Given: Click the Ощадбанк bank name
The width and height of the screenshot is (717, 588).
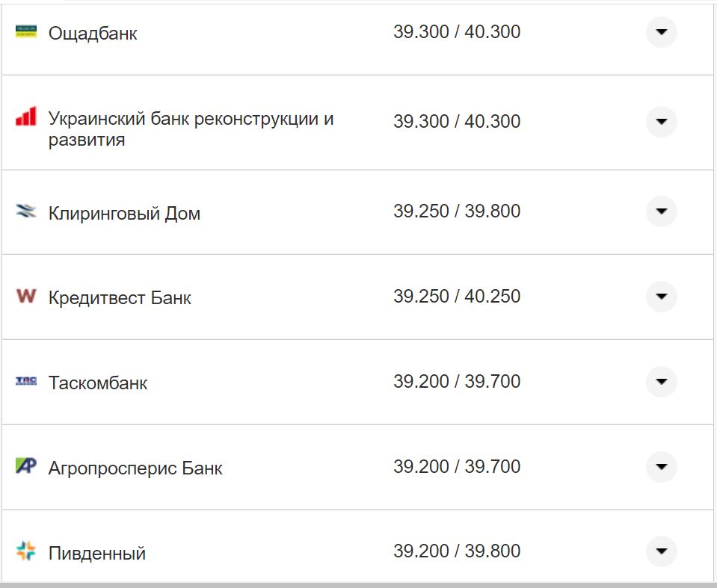Looking at the screenshot, I should 91,32.
